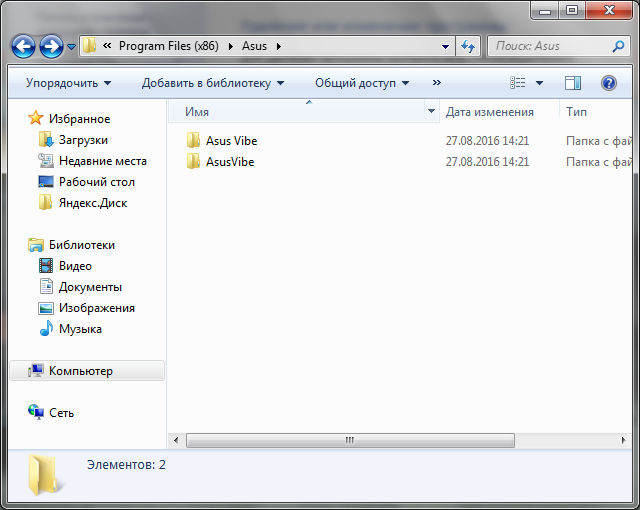
Task: Click the Недавние места icon
Action: coord(46,160)
